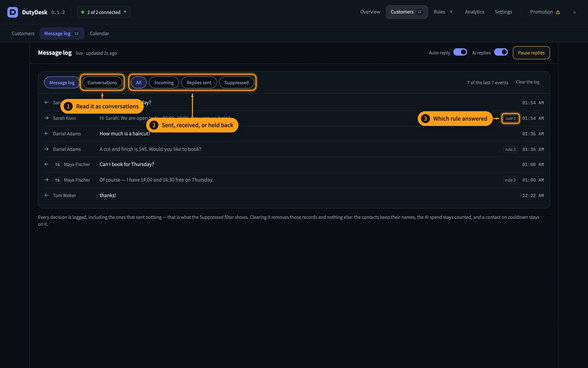
Task: Open Settings from the top nav
Action: [x=503, y=12]
